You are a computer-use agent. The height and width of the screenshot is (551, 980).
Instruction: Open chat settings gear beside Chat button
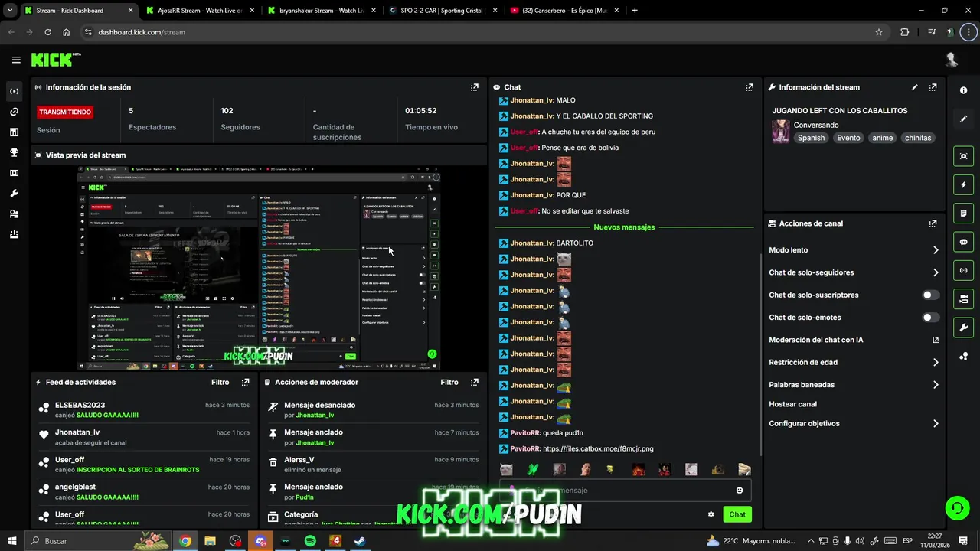click(710, 514)
